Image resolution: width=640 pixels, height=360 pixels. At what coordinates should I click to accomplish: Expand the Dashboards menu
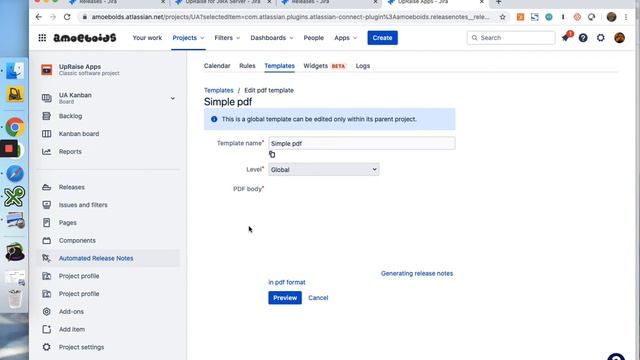272,38
